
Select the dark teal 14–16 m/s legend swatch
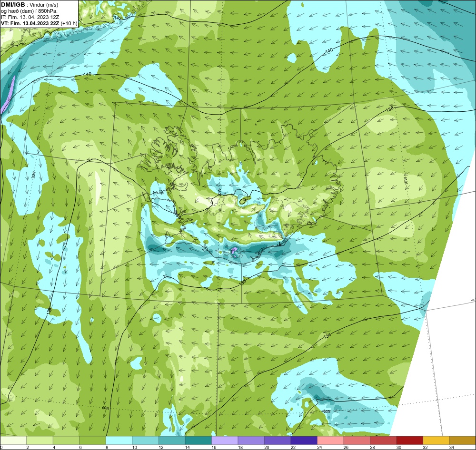[198, 440]
